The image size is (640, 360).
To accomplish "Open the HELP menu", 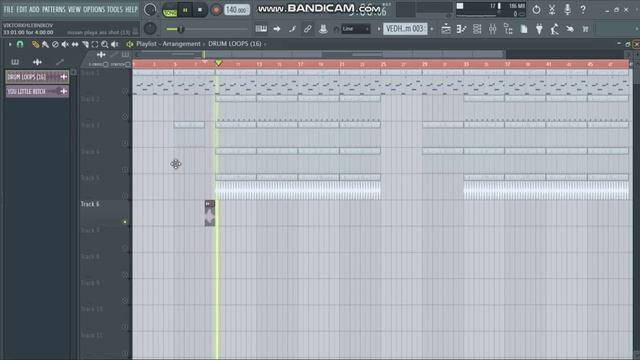I will (131, 9).
